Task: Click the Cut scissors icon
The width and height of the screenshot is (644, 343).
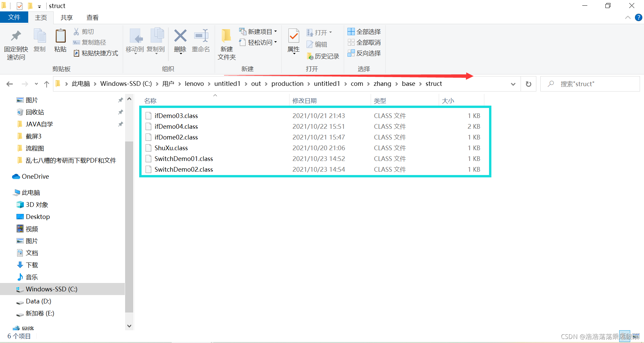Action: pyautogui.click(x=76, y=32)
